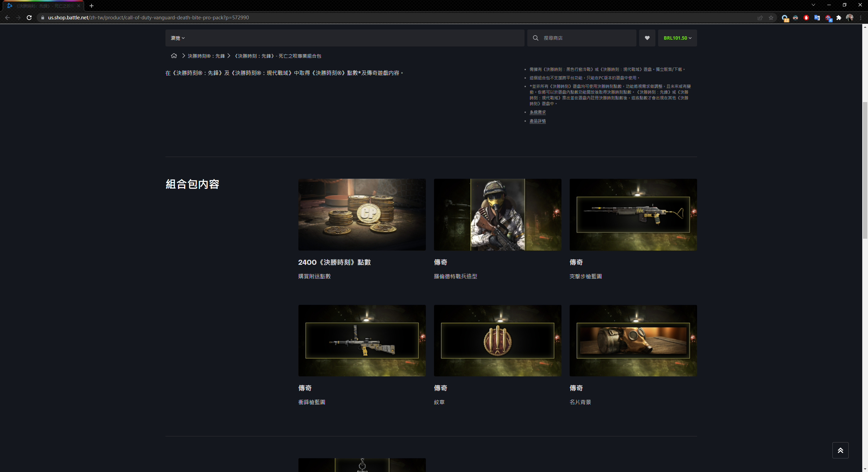Screen dimensions: 868x472
Task: Click the page vertical scrollbar
Action: [865, 170]
